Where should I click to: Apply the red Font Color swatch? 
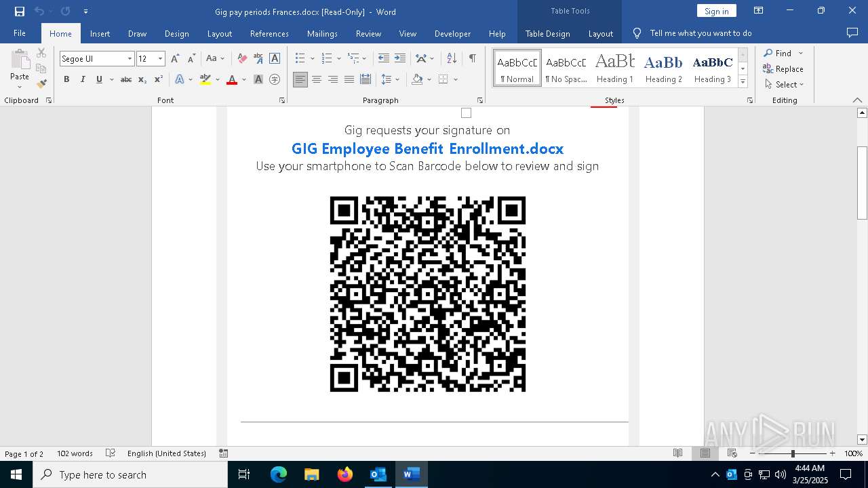[x=232, y=79]
